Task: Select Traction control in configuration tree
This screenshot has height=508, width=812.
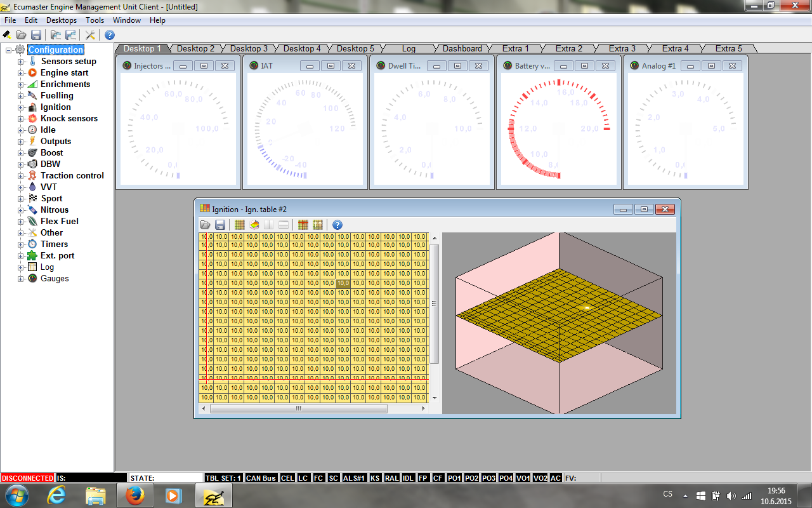Action: pyautogui.click(x=72, y=176)
